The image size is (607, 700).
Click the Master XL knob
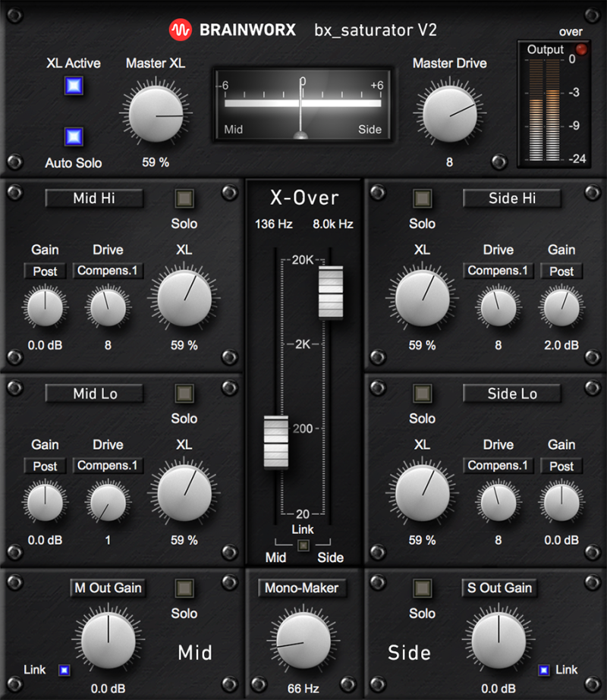click(156, 115)
